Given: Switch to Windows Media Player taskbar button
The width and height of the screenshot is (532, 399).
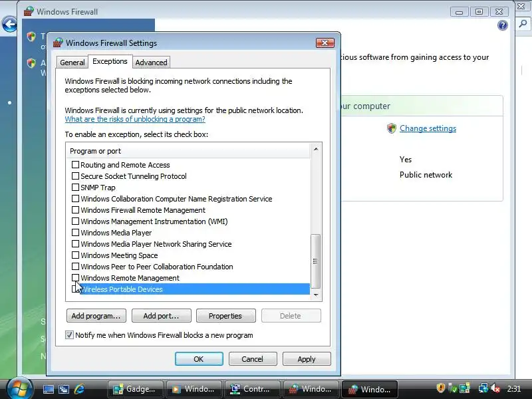Looking at the screenshot, I should pos(194,389).
